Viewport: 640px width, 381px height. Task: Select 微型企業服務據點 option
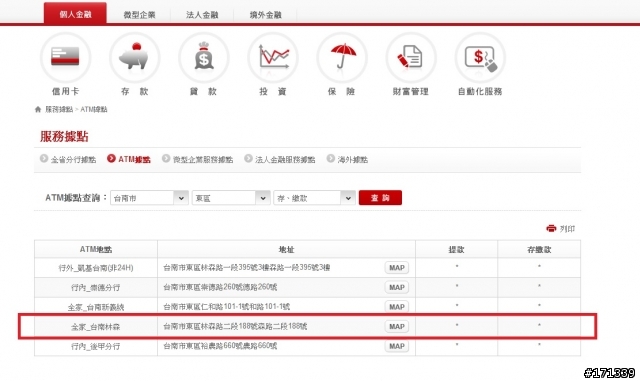point(198,159)
